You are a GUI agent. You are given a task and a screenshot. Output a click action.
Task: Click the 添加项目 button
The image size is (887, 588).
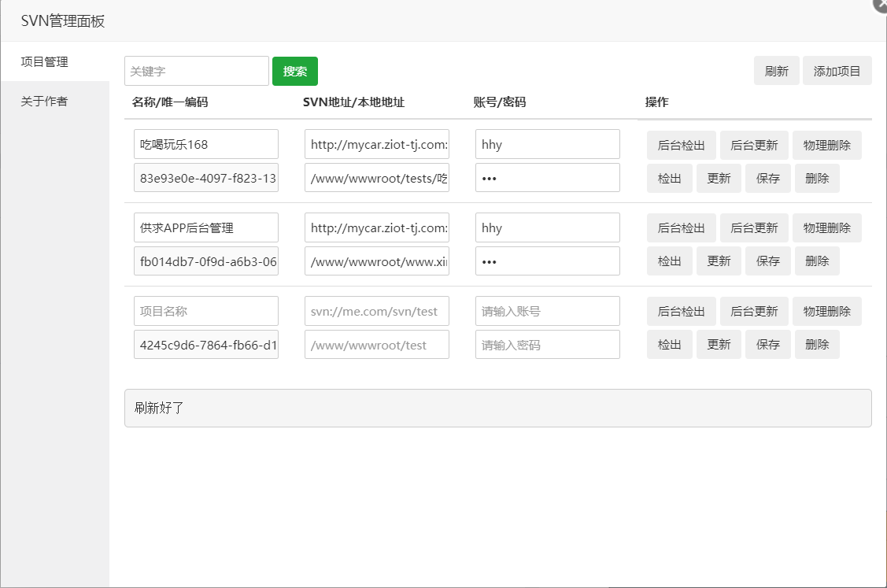point(837,72)
